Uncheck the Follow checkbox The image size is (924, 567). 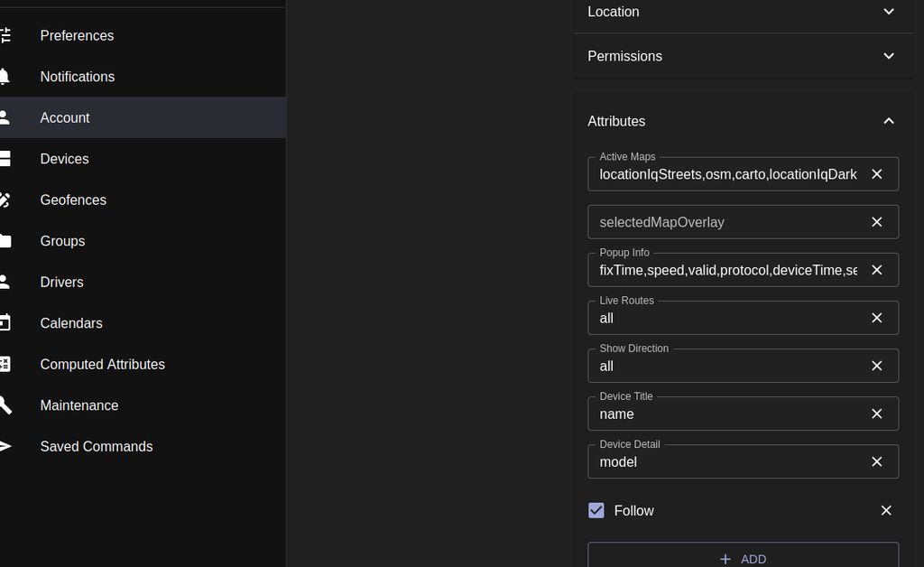pyautogui.click(x=596, y=511)
